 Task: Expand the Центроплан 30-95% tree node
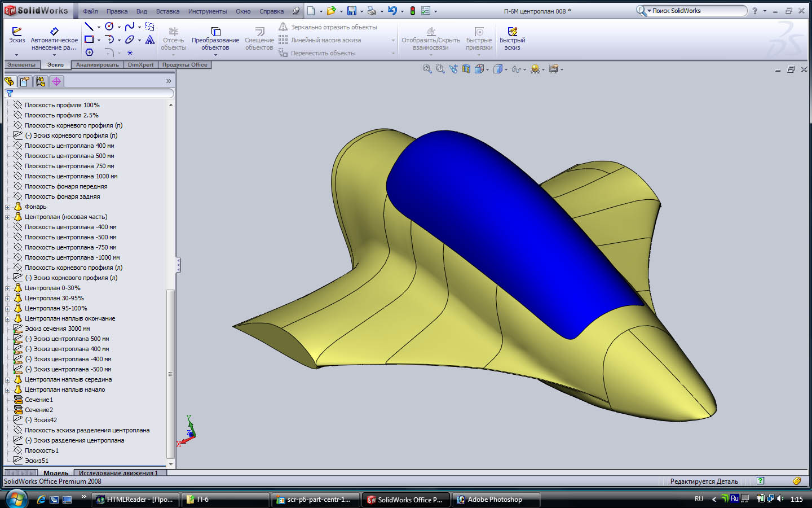8,299
